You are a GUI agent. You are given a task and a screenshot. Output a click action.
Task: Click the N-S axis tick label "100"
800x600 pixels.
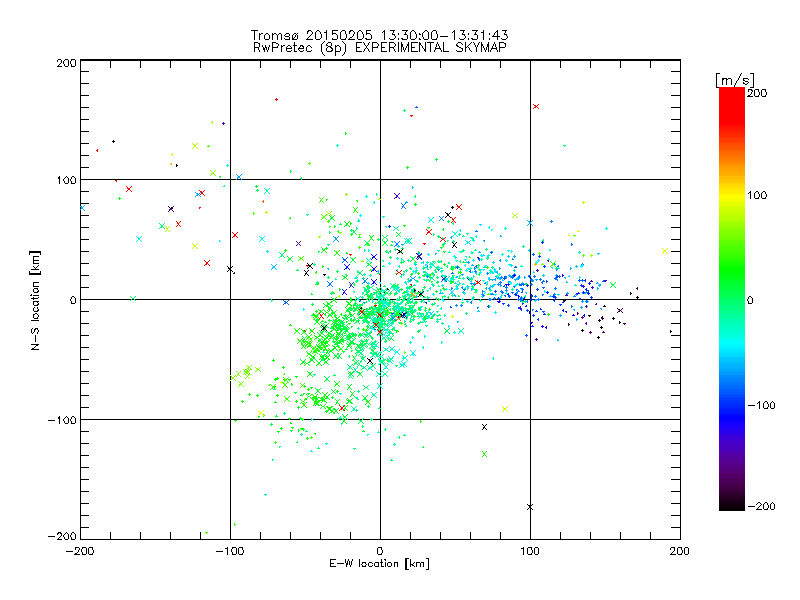(x=66, y=180)
